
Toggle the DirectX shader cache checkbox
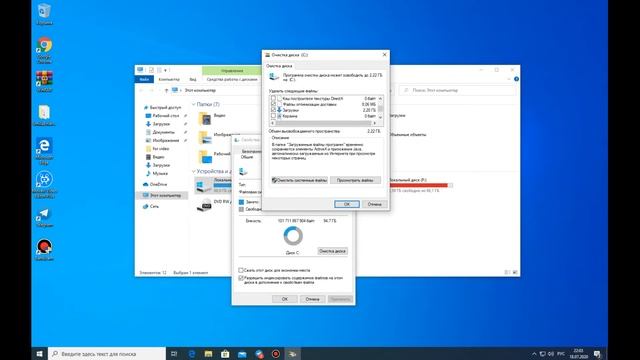tap(273, 98)
